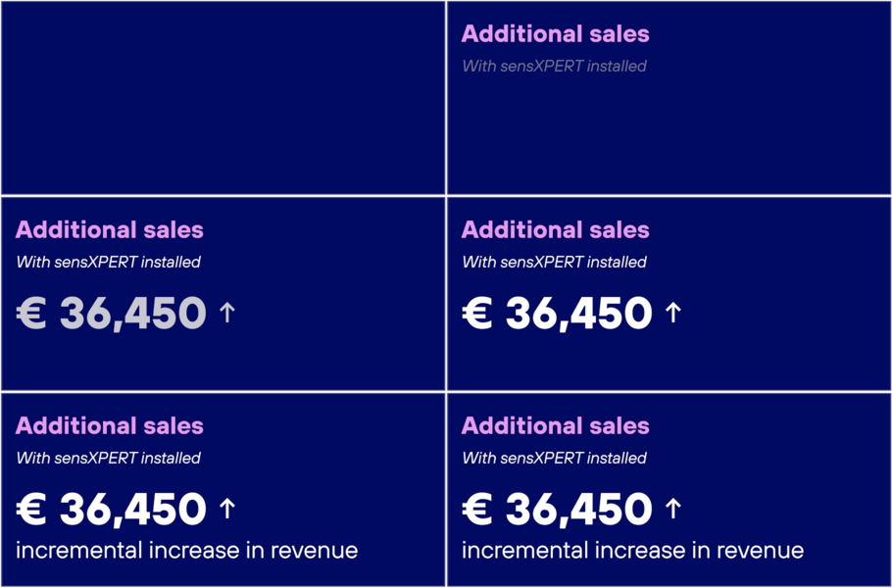Click the bottom-right "incremental increase in revenue" caption
Screen dimensions: 892x588
[x=632, y=550]
